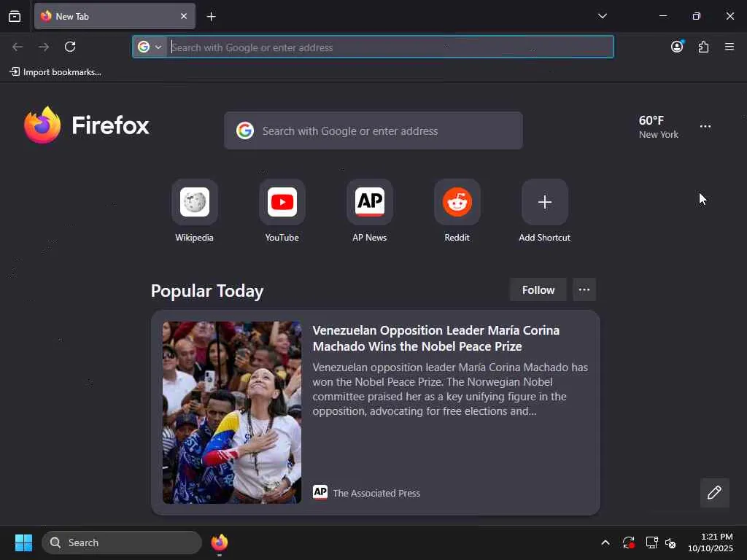
Task: Reload the current page
Action: click(x=70, y=47)
